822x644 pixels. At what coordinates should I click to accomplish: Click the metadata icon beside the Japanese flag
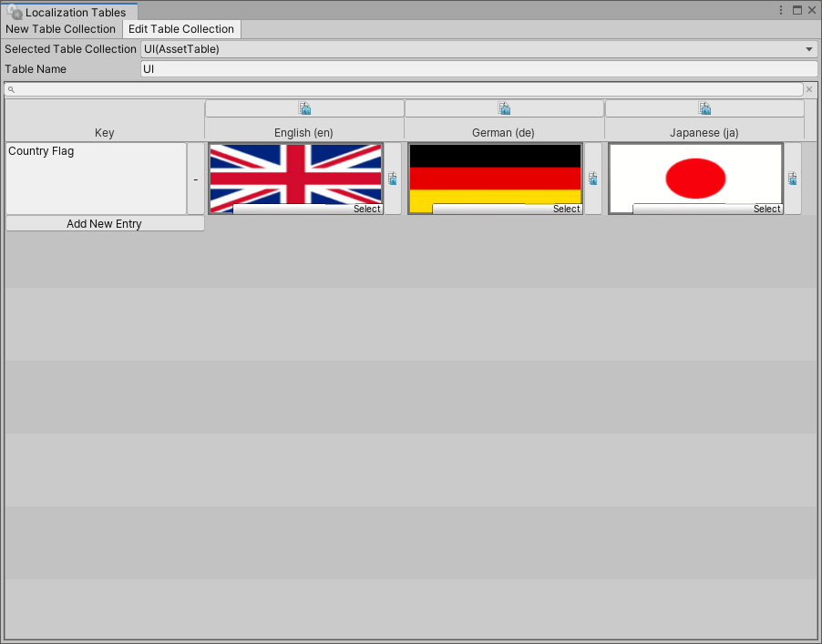793,179
